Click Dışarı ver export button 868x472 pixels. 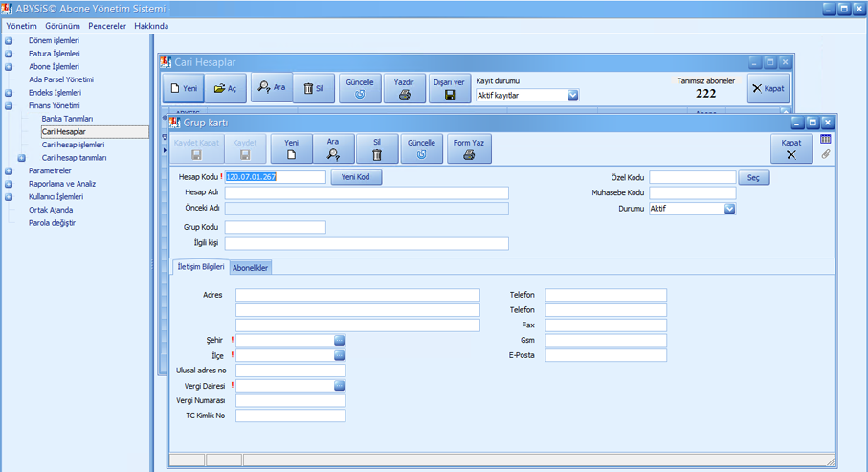pyautogui.click(x=450, y=88)
